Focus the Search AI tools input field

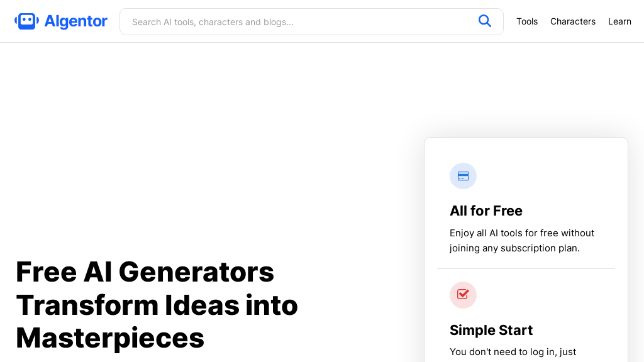click(296, 22)
